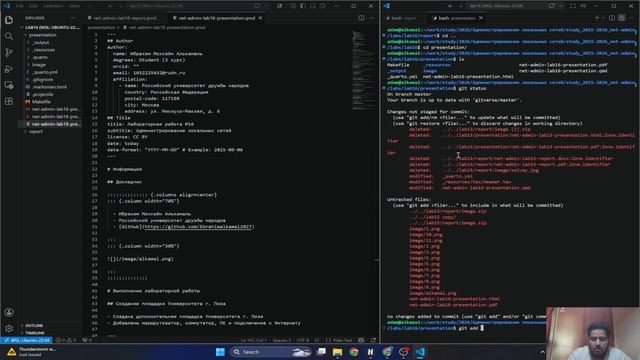Open the File menu
The width and height of the screenshot is (640, 360).
pos(20,6)
